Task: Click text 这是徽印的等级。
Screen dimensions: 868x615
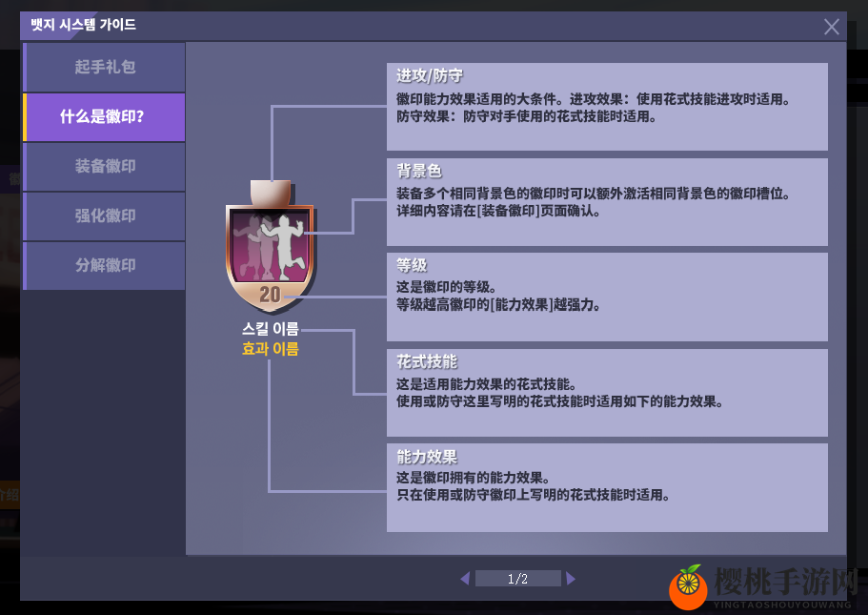Action: click(446, 287)
